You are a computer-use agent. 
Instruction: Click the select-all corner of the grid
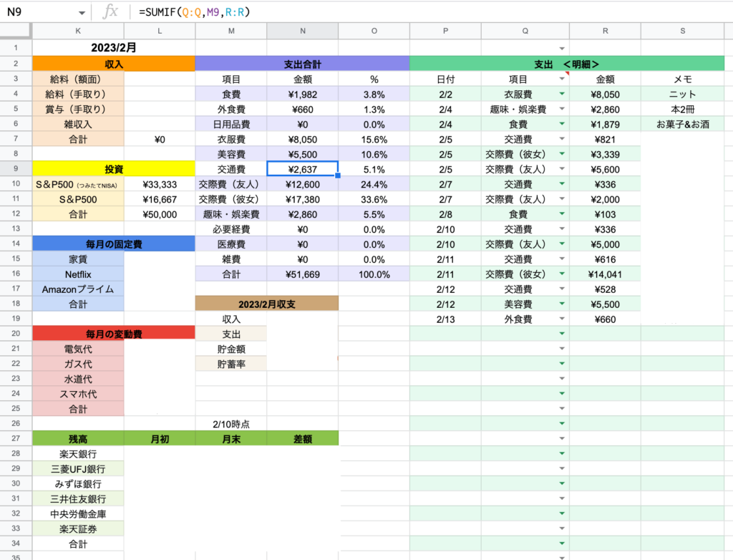pyautogui.click(x=16, y=31)
